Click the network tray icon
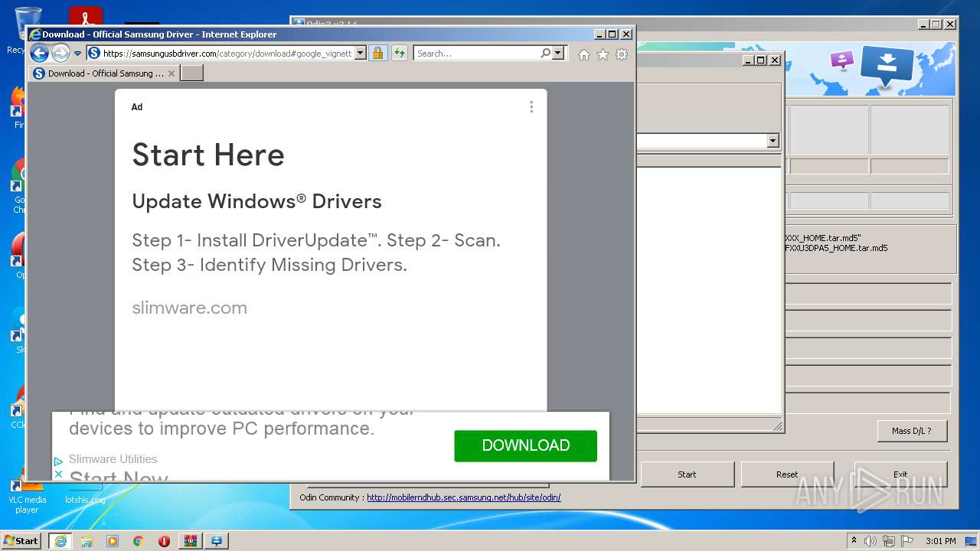This screenshot has height=551, width=980. click(889, 540)
